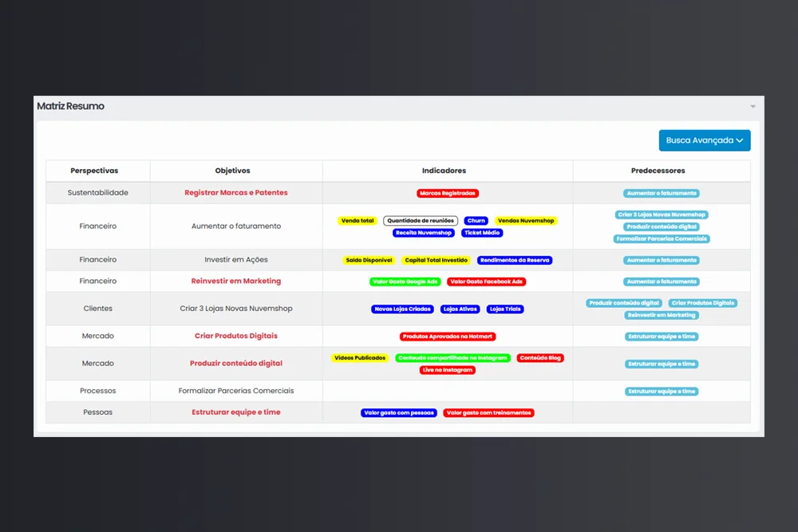Open the Lojas Ativas indicator tag
This screenshot has height=532, width=798.
(460, 309)
